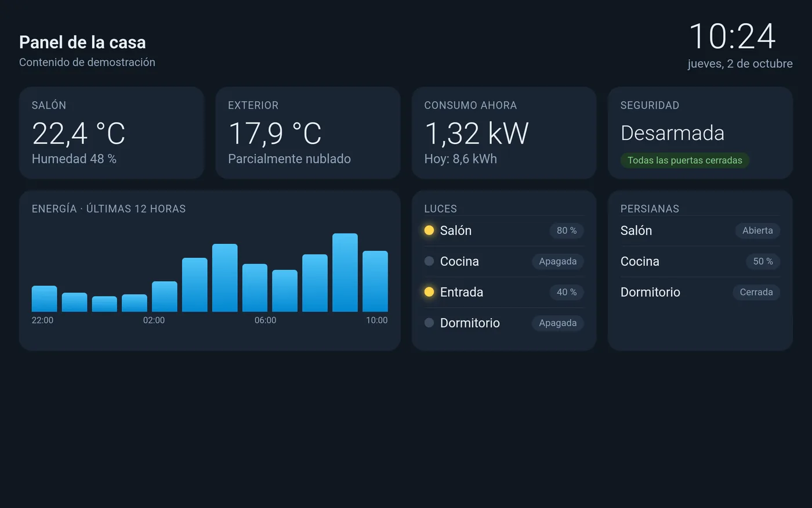Click the "Desarmada" security status
The width and height of the screenshot is (812, 508).
(673, 134)
